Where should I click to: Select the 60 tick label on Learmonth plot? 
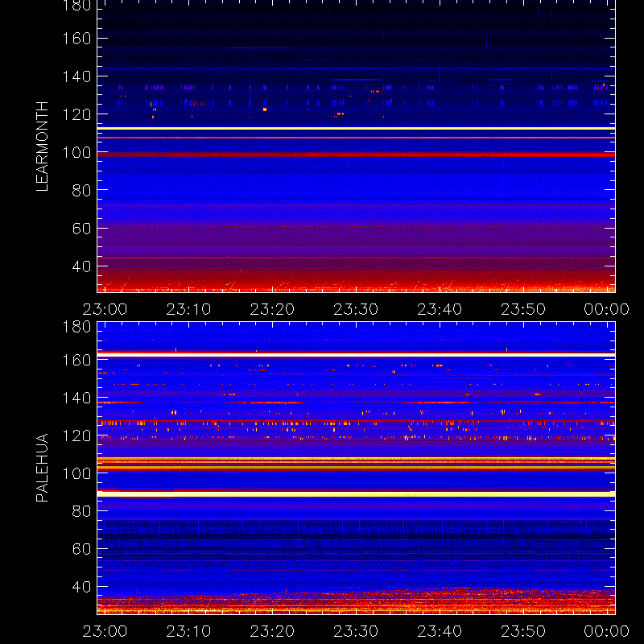point(81,229)
